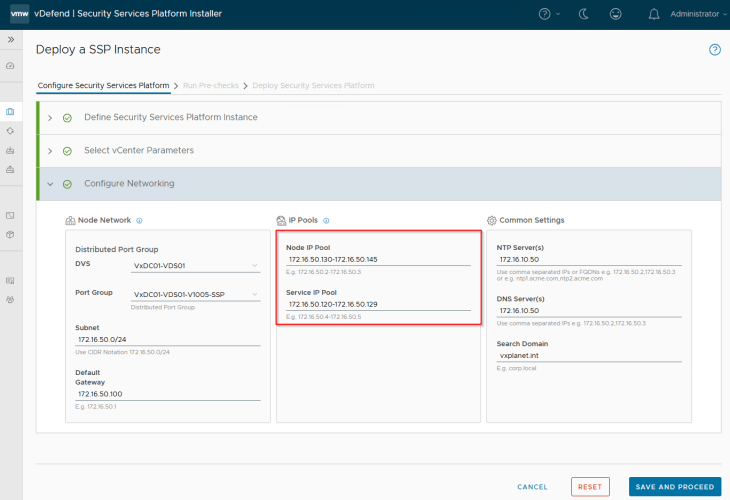This screenshot has width=730, height=500.
Task: Click the page help icon
Action: pos(714,49)
